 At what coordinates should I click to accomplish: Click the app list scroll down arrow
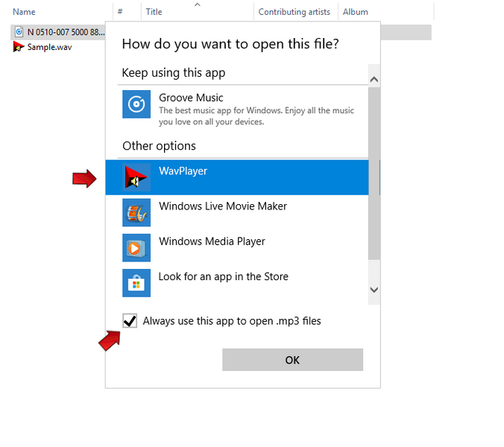pos(374,290)
